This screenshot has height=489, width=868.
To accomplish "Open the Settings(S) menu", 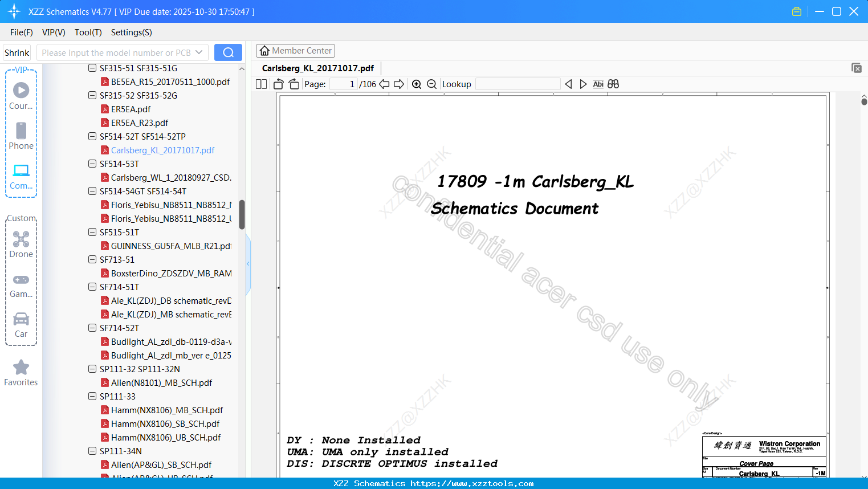I will 132,32.
